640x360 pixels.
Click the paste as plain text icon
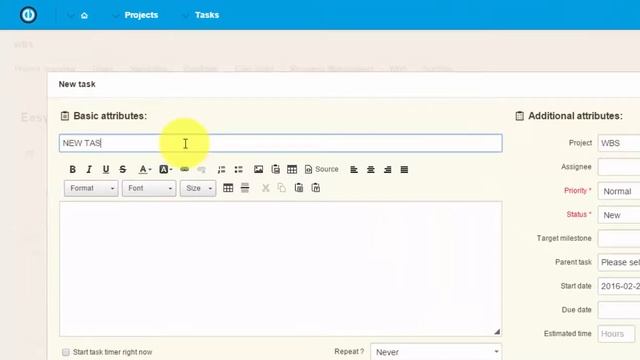[x=299, y=188]
